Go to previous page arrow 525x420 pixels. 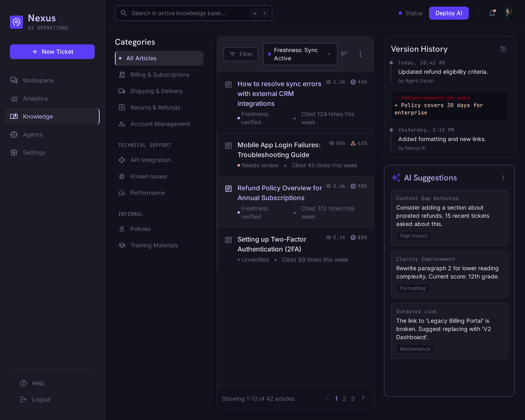coord(326,398)
